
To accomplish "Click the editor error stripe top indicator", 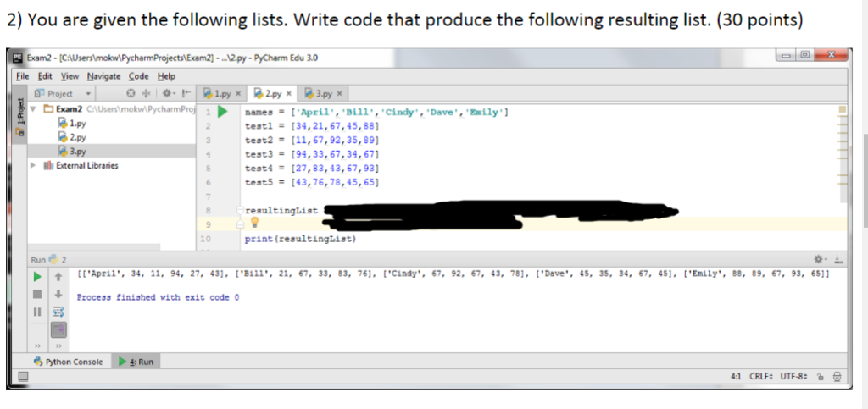I will (843, 110).
